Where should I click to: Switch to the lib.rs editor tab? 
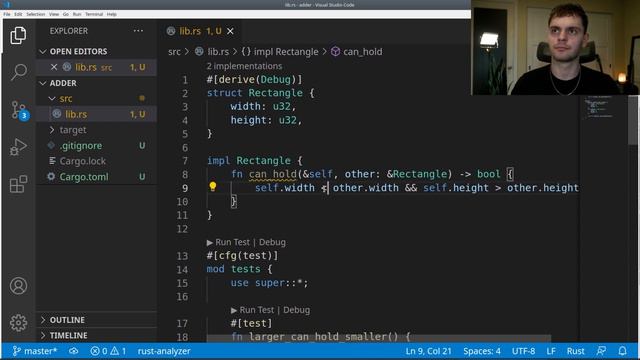200,31
